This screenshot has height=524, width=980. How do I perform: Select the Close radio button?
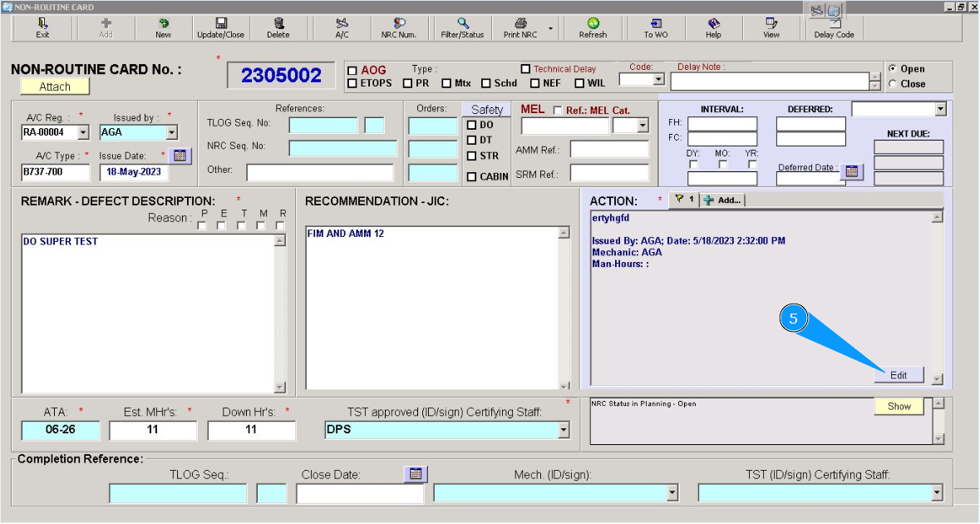point(892,84)
